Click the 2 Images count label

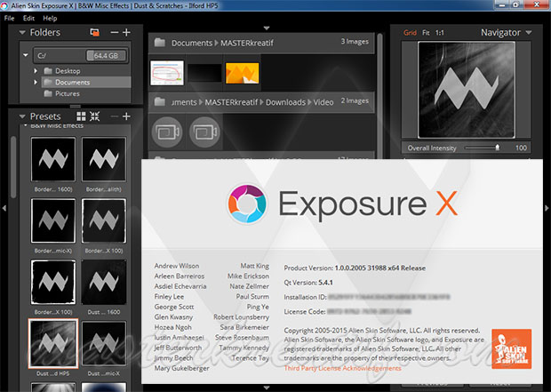[355, 101]
